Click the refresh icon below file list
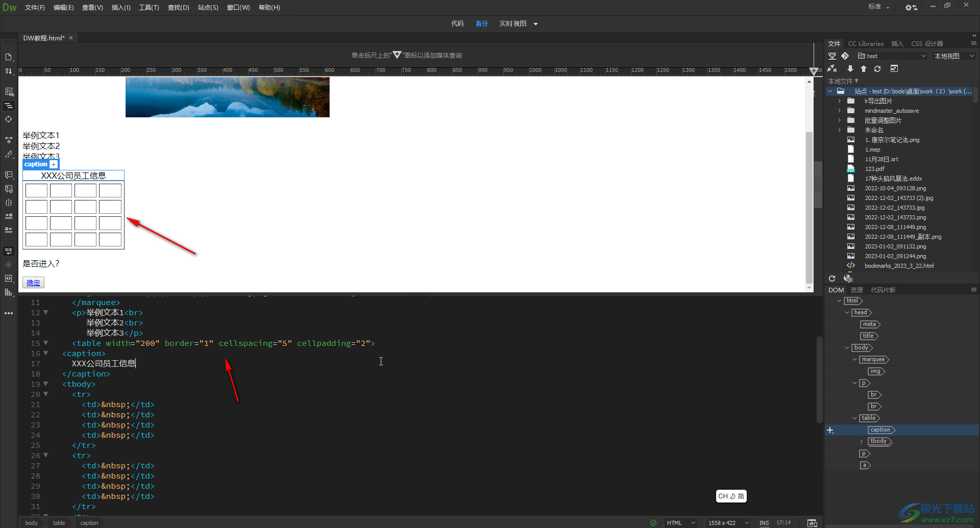980x528 pixels. pos(832,279)
